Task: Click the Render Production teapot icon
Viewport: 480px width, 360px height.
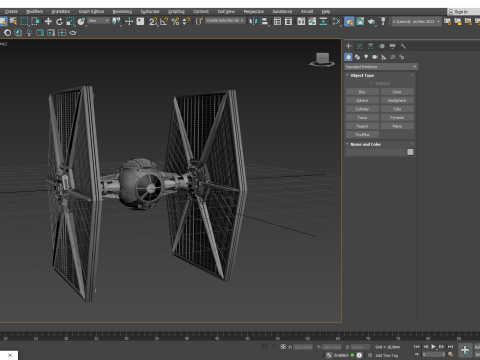Action: [x=371, y=22]
